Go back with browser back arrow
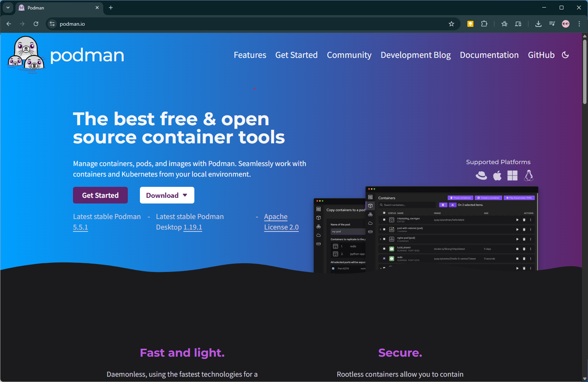588x382 pixels. 9,24
